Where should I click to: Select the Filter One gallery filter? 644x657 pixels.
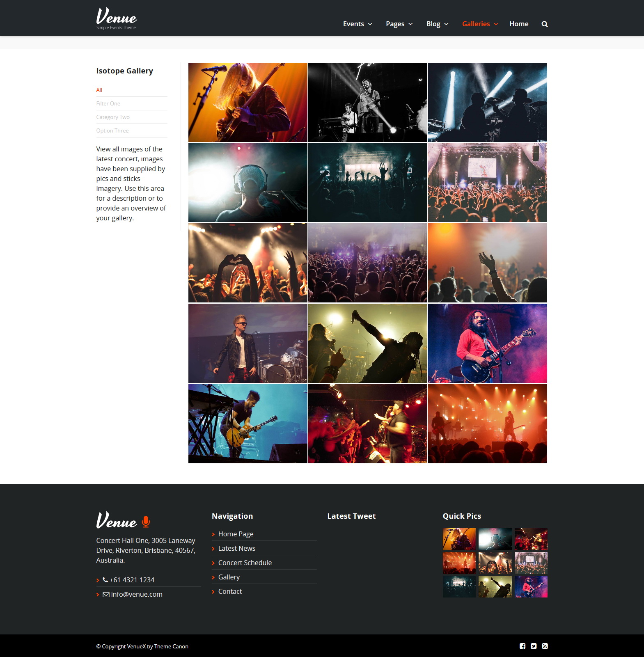[108, 103]
